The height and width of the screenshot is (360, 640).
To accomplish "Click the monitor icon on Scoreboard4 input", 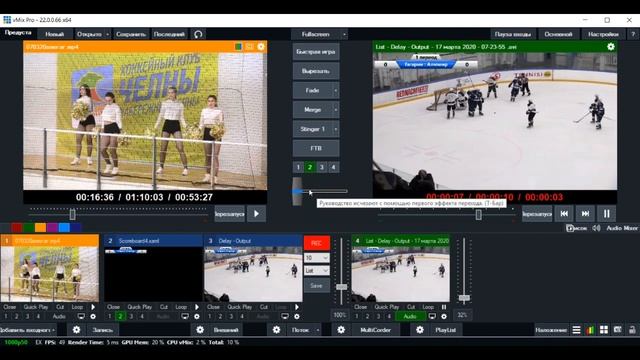I will point(185,316).
